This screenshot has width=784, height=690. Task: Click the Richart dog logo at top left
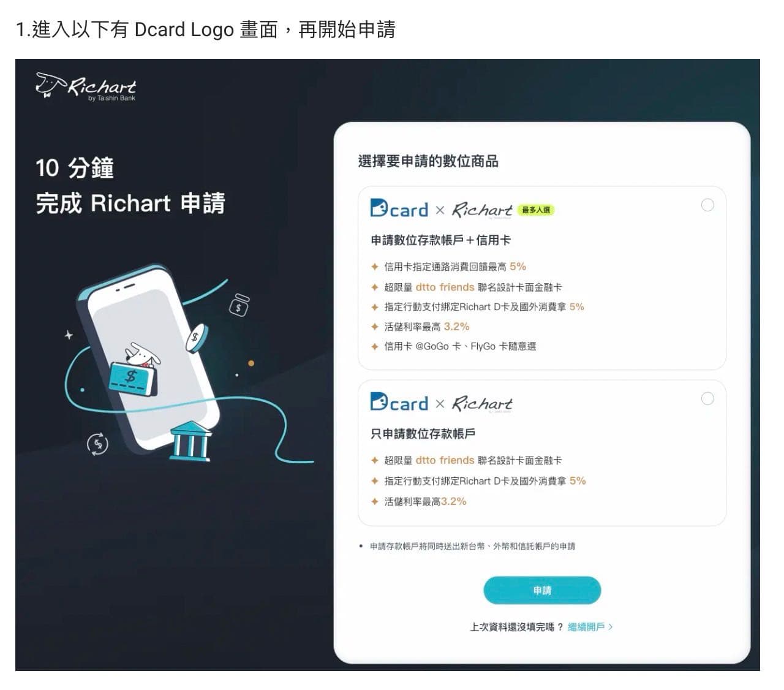pos(85,87)
